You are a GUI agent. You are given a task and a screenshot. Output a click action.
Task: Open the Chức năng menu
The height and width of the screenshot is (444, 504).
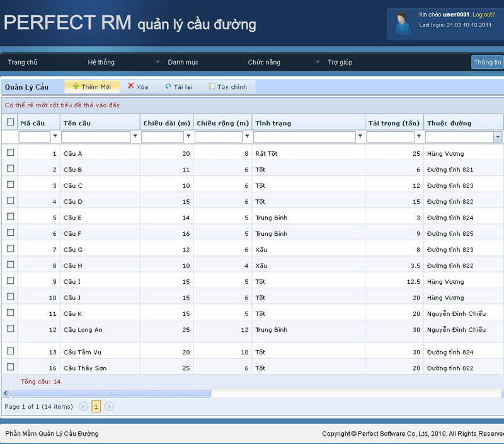264,62
